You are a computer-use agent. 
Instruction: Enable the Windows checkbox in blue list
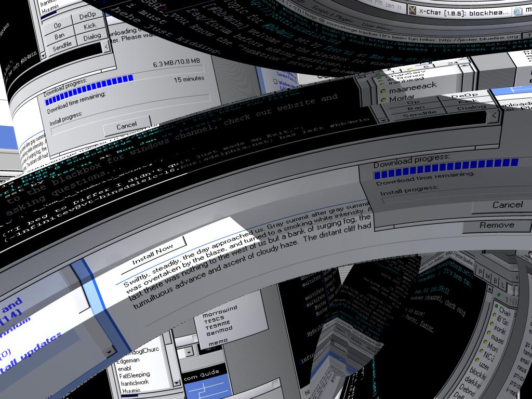point(276,83)
